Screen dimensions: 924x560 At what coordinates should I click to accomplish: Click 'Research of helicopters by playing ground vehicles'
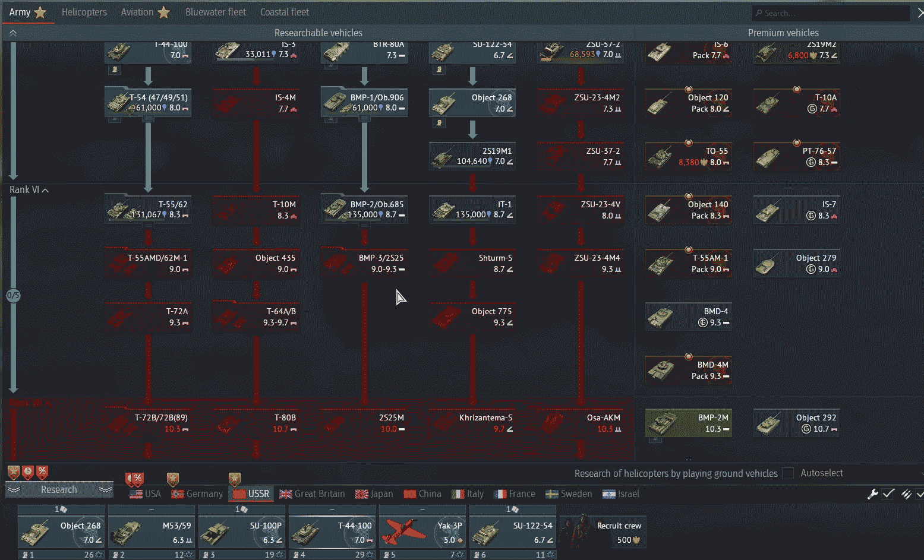point(676,473)
